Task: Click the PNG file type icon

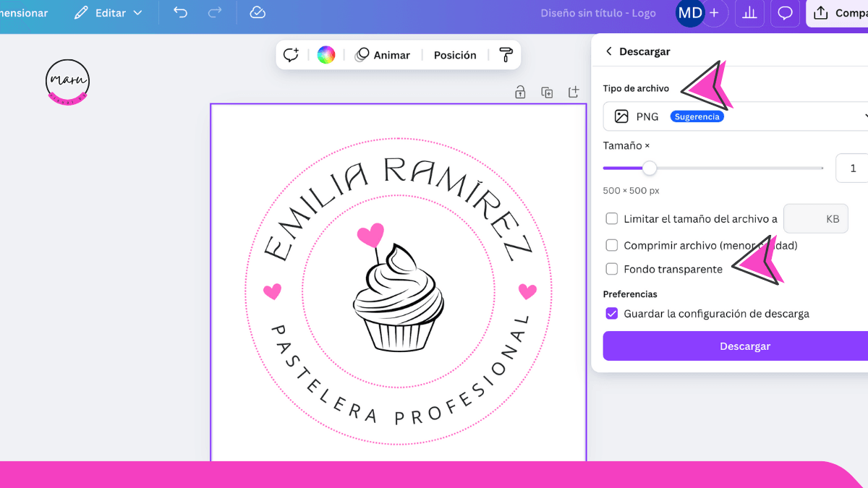Action: pyautogui.click(x=621, y=116)
